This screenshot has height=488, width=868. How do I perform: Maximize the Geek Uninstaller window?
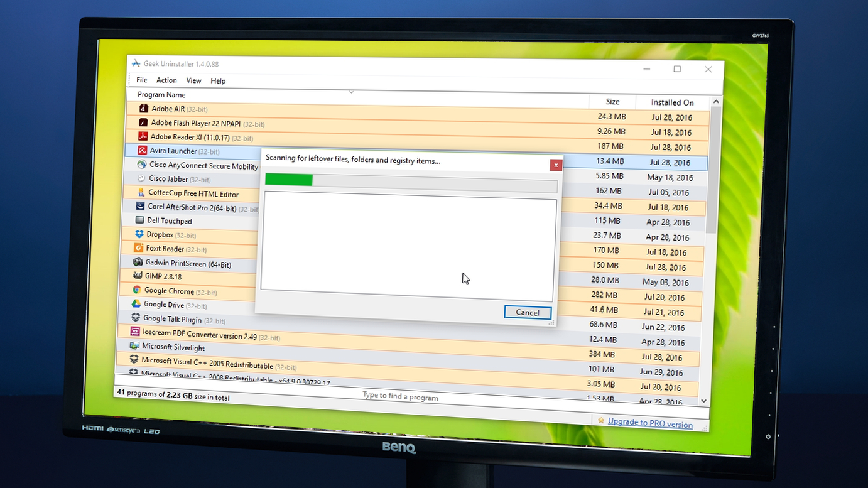tap(677, 69)
